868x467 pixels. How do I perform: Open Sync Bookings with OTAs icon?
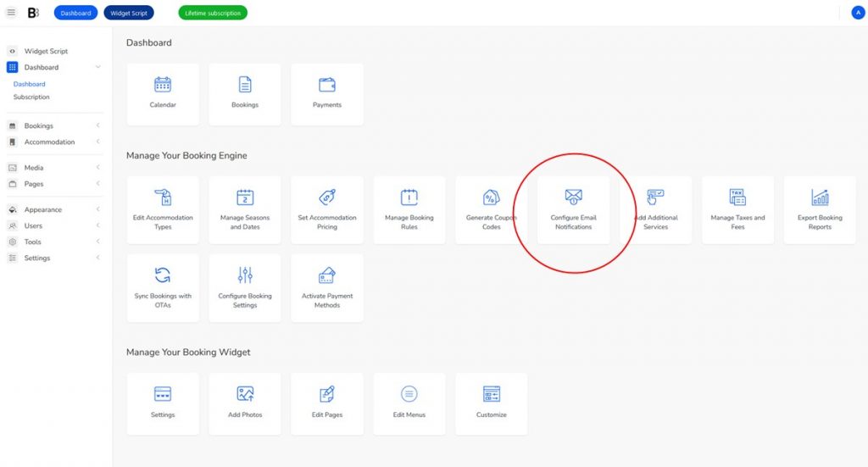pyautogui.click(x=163, y=275)
